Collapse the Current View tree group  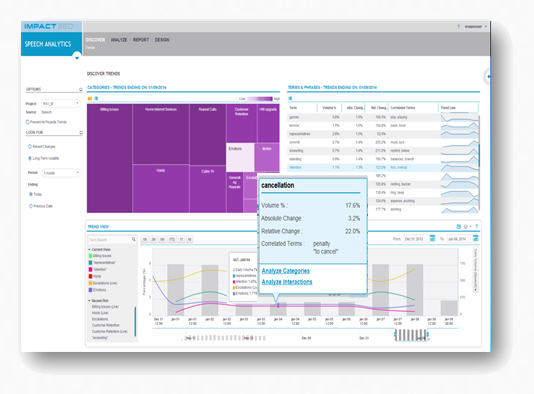pos(89,250)
